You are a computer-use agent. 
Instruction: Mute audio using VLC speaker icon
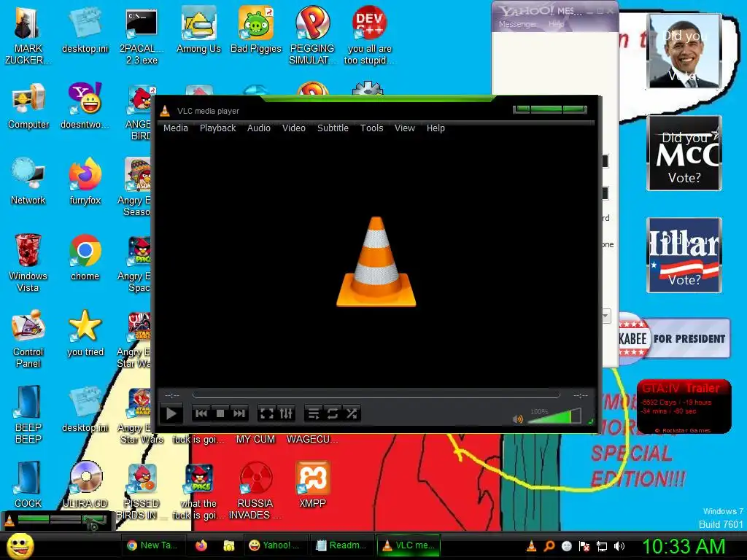(518, 419)
